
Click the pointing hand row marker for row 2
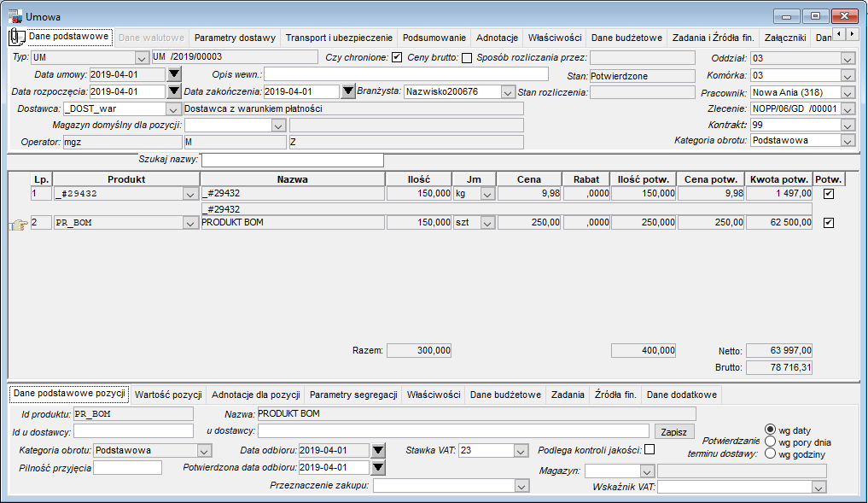19,225
